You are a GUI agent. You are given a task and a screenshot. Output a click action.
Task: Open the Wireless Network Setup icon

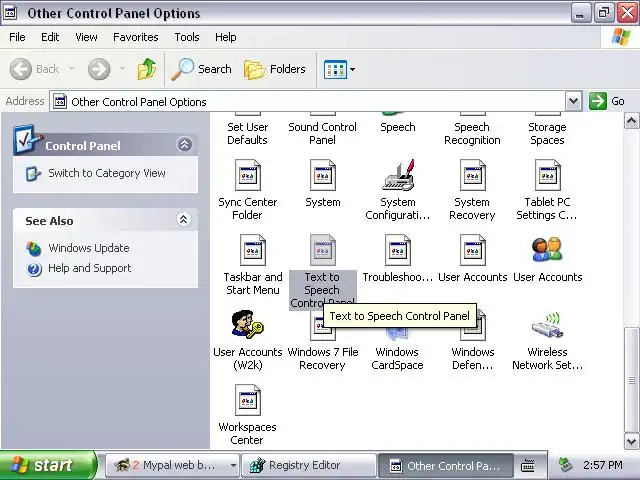(x=548, y=325)
